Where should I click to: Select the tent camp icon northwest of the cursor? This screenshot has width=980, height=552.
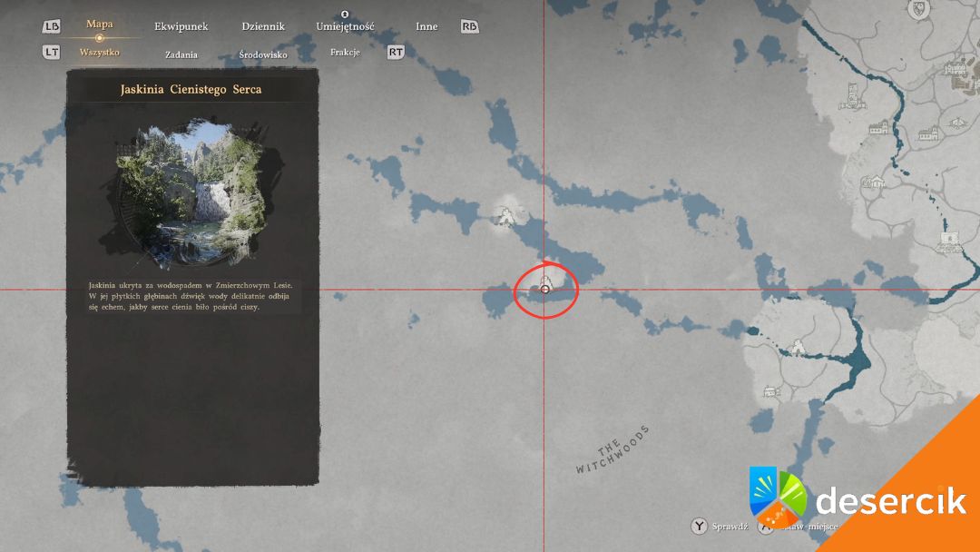pos(505,215)
